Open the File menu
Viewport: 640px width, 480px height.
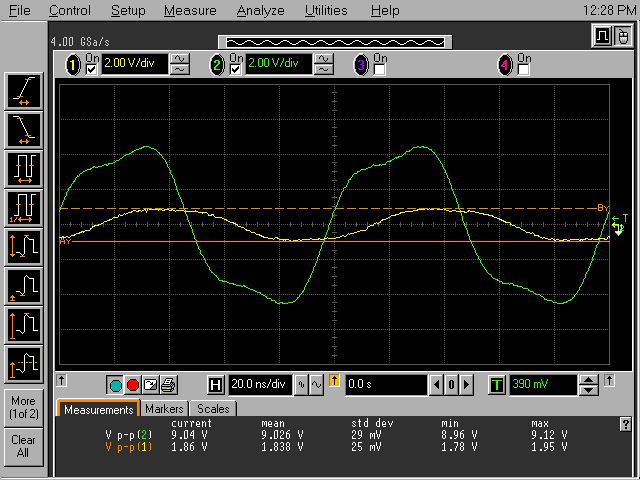tap(19, 10)
